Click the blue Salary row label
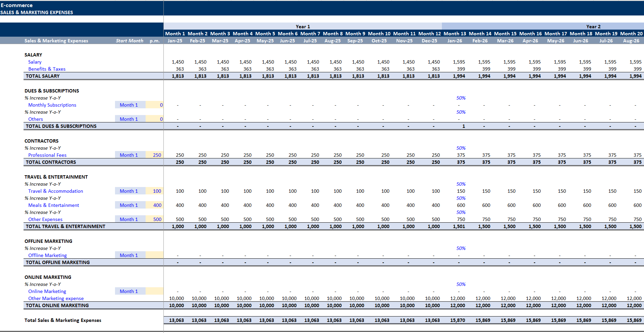Screen dimensions: 644x333 coord(35,62)
